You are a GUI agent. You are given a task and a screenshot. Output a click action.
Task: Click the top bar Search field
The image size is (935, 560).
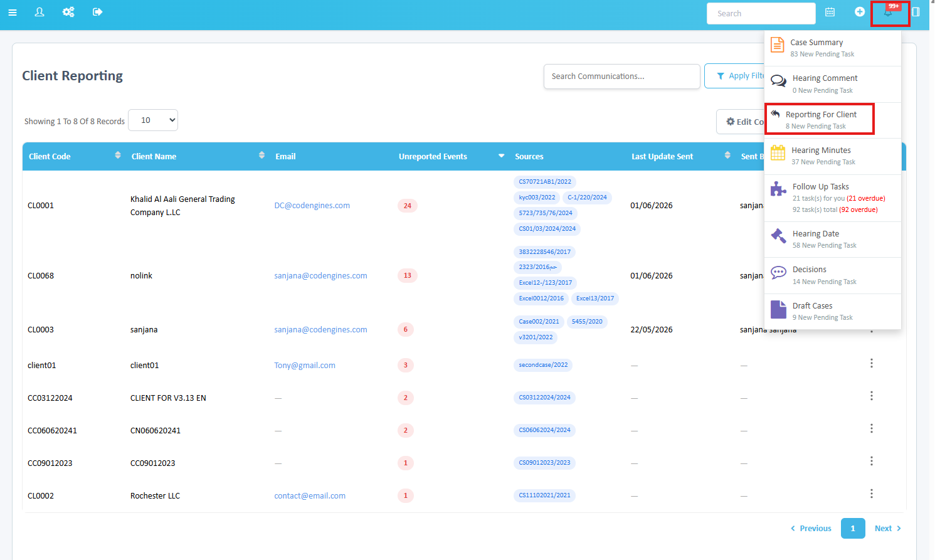761,13
